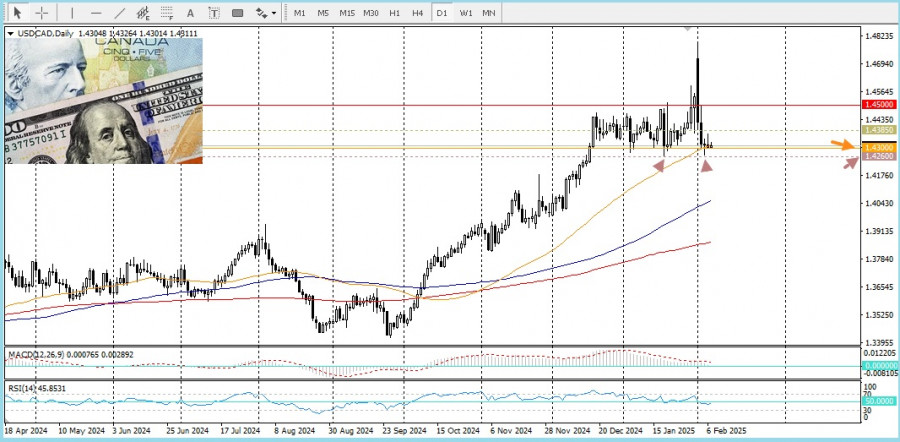The image size is (900, 442).
Task: Switch to the M1 timeframe
Action: pos(300,13)
